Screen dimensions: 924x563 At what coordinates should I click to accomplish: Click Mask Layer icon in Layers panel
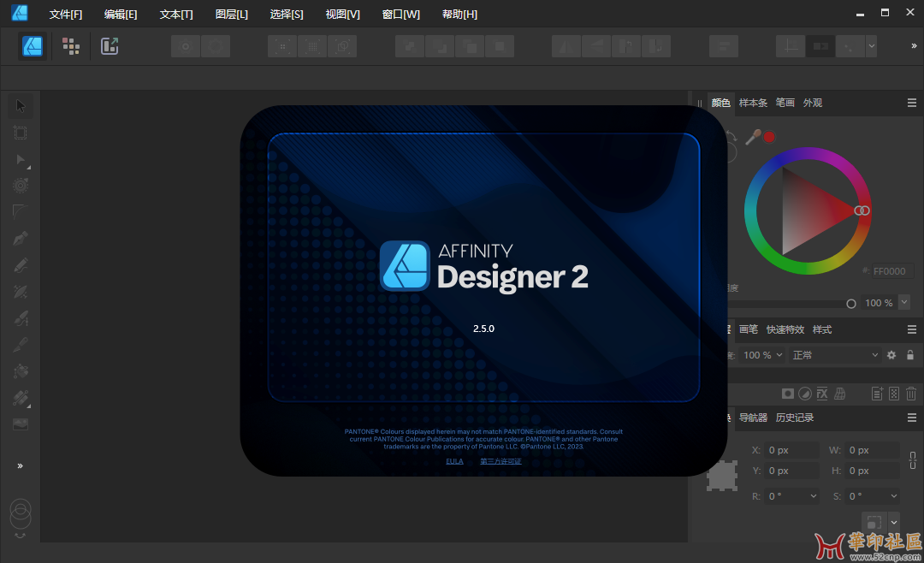(787, 394)
